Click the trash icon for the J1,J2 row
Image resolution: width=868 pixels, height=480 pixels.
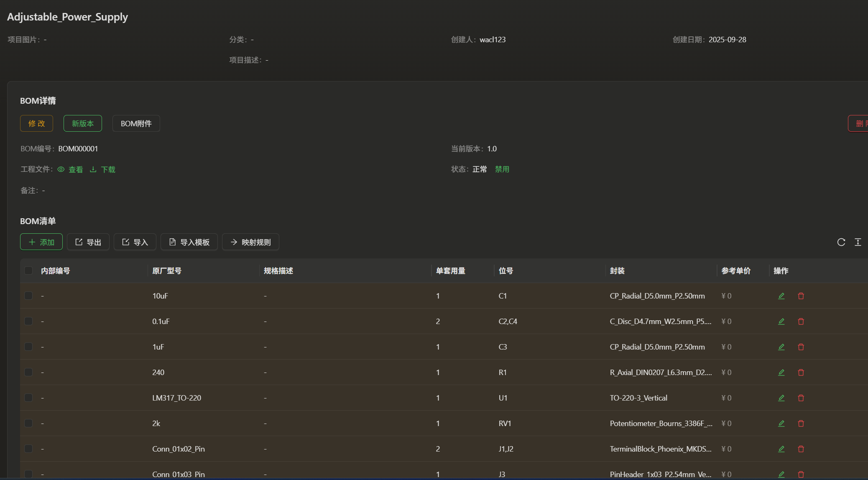[801, 449]
